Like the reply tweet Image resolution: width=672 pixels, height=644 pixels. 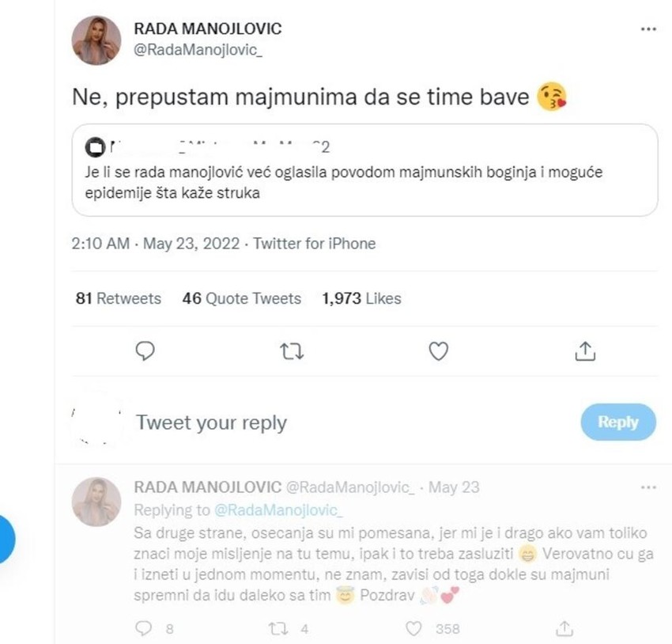click(413, 628)
